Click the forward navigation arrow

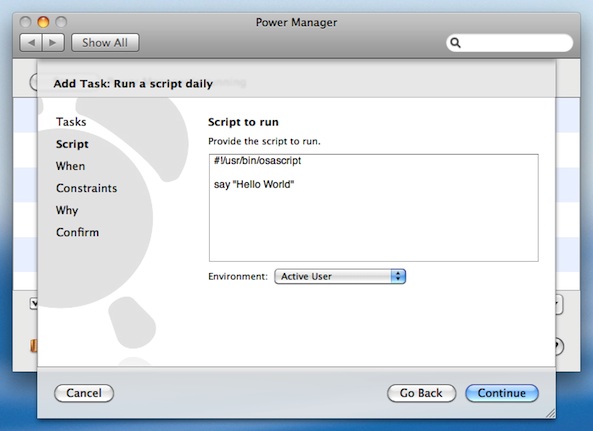coord(53,43)
